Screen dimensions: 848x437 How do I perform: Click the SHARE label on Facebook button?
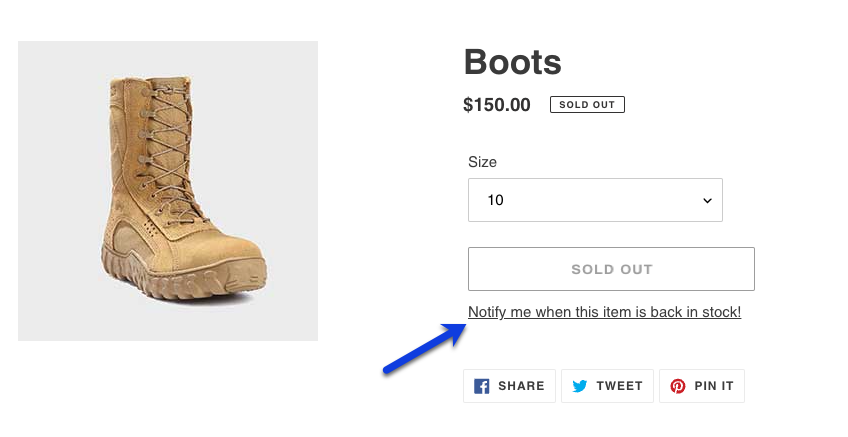[521, 386]
